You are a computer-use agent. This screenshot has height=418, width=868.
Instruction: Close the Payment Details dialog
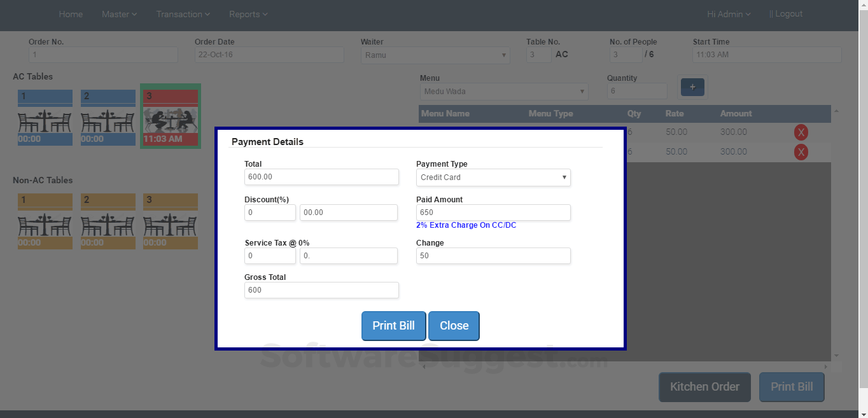point(454,326)
